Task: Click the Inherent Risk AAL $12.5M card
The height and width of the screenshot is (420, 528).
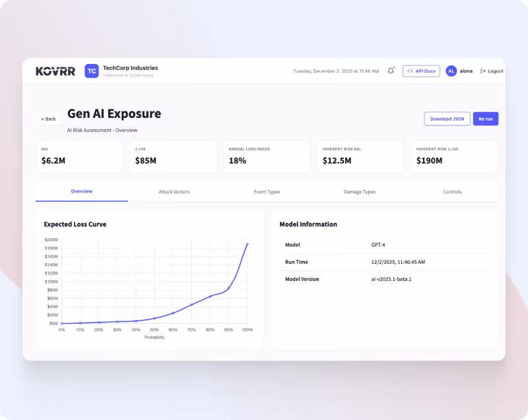Action: 360,157
